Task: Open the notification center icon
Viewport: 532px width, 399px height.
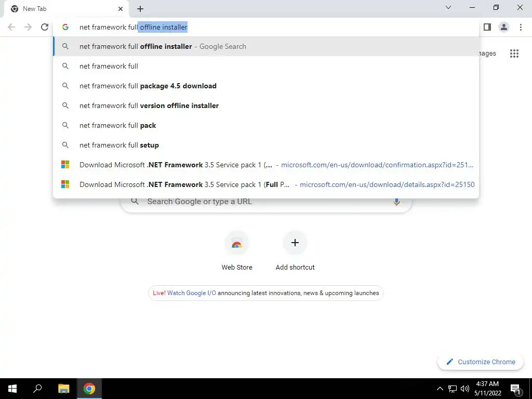Action: coord(516,389)
